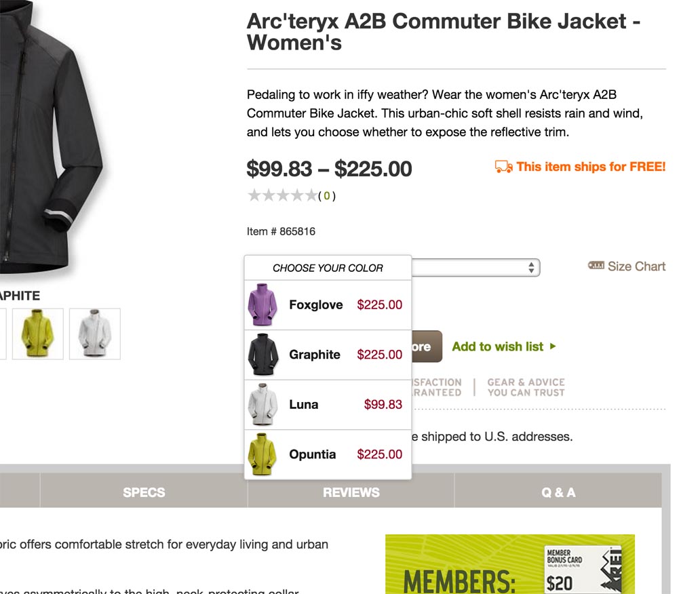Open the Size Chart link
Screen dimensions: 700x594
pos(636,266)
